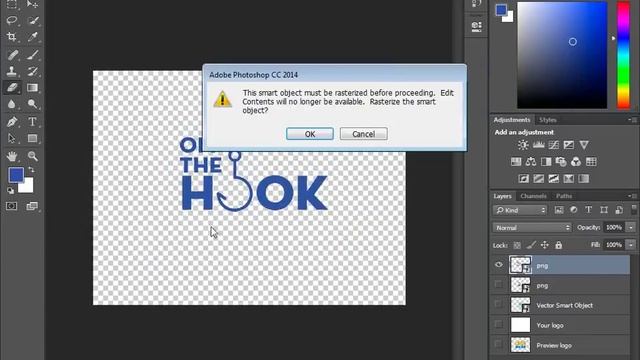Select the Eraser tool

click(x=11, y=87)
